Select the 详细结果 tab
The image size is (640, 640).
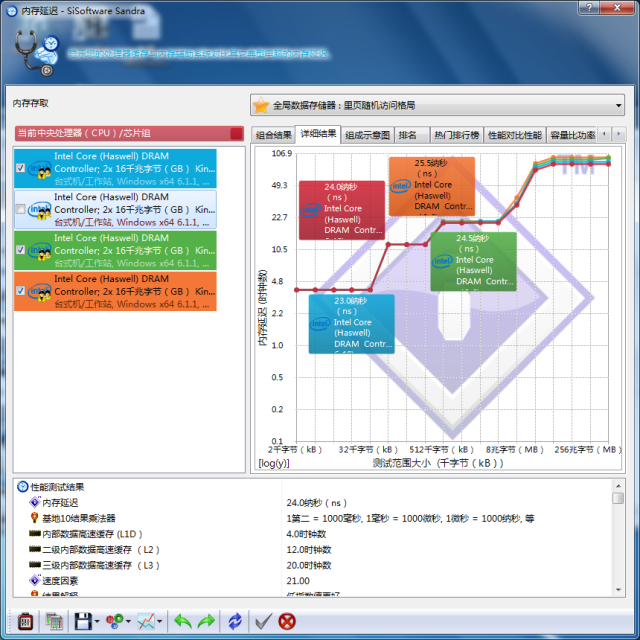318,133
